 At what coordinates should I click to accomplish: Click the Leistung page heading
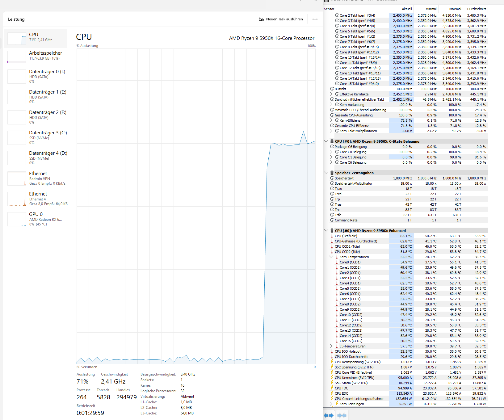[x=16, y=19]
